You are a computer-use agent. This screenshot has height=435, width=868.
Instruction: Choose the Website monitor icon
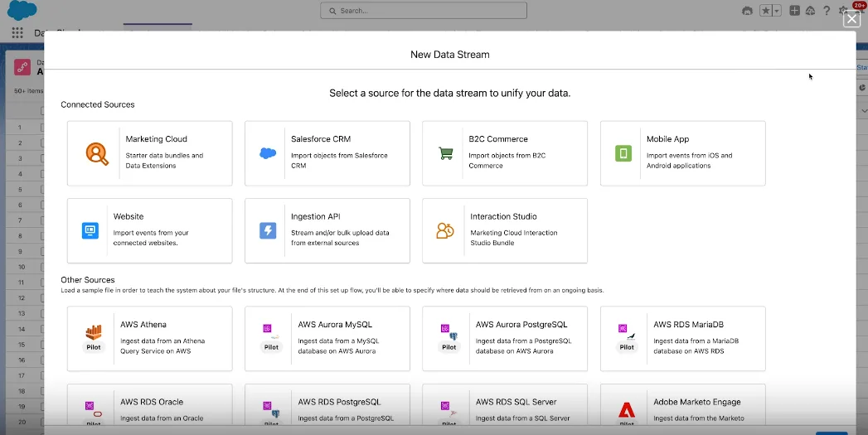(x=90, y=231)
